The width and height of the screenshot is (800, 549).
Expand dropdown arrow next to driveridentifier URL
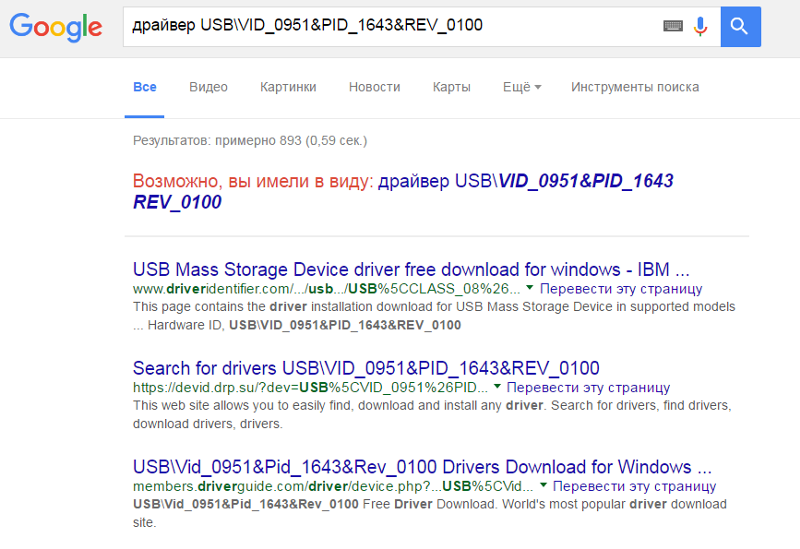coord(530,288)
